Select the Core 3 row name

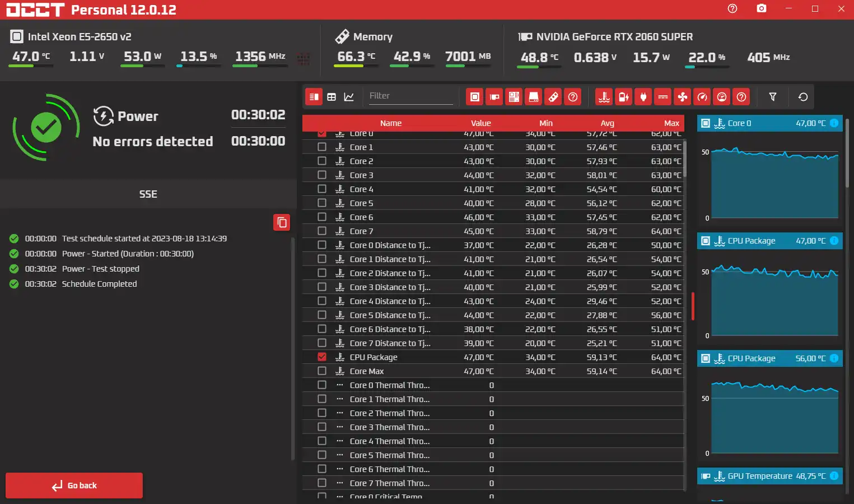pyautogui.click(x=361, y=175)
